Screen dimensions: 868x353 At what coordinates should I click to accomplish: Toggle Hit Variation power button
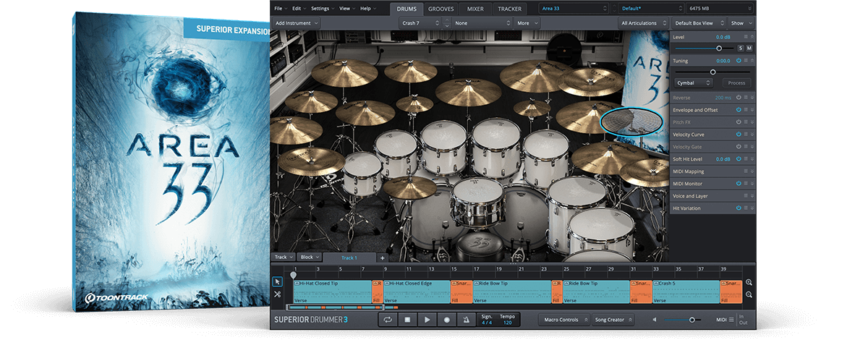[739, 208]
